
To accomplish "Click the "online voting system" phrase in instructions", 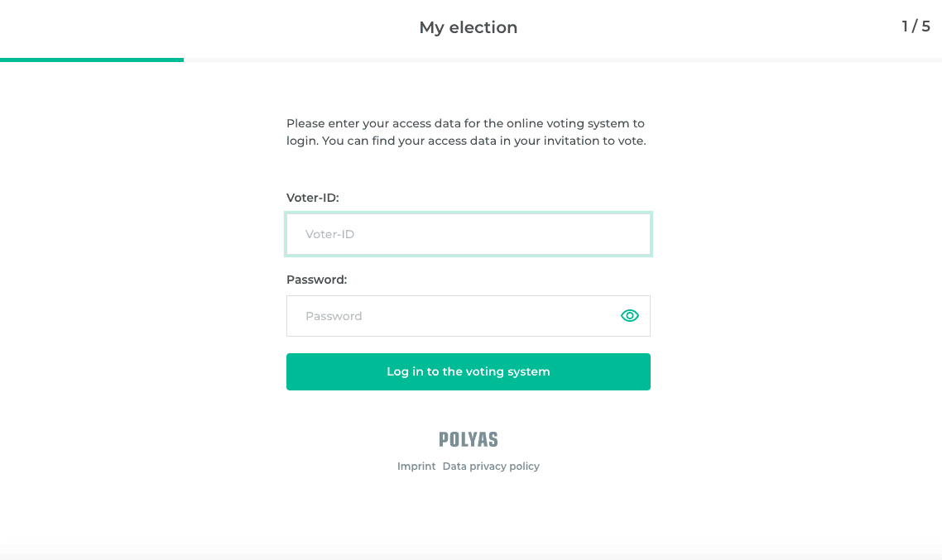I will (x=563, y=123).
